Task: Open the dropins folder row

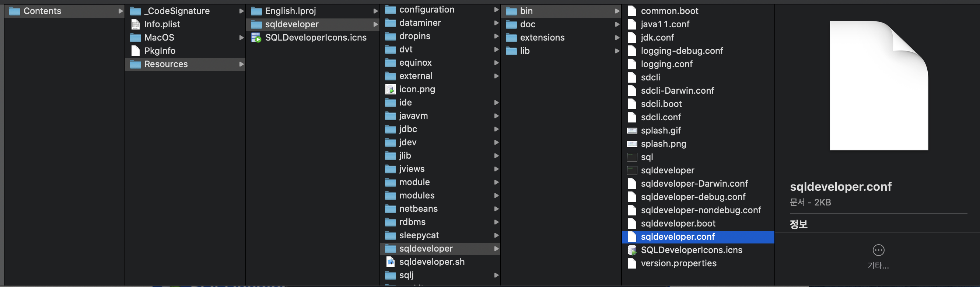Action: pyautogui.click(x=440, y=36)
